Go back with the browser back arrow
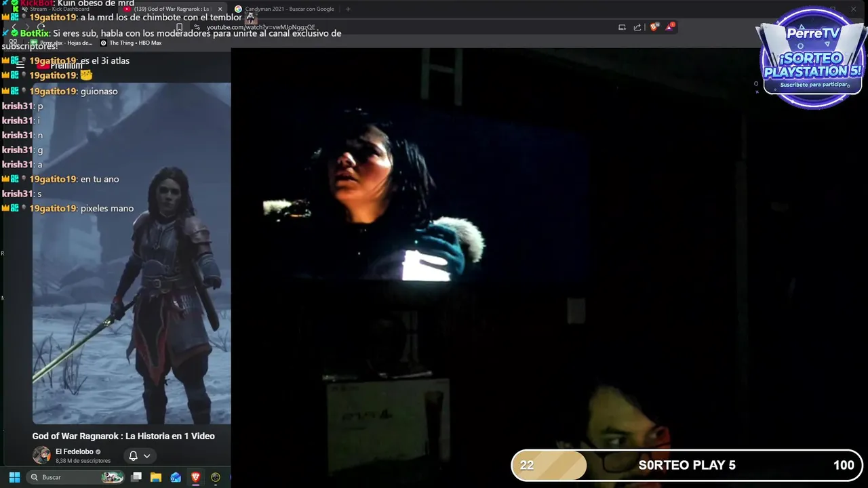The image size is (868, 488). tap(14, 27)
